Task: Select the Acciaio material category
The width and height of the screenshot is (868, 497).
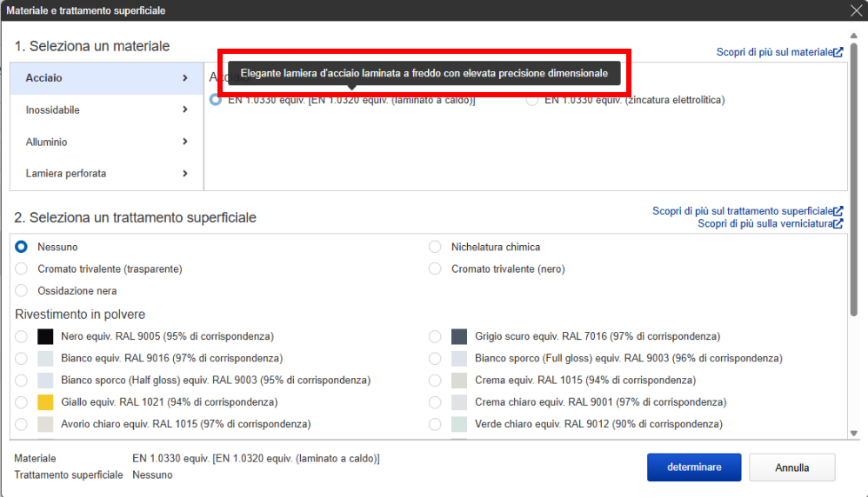Action: [x=107, y=78]
